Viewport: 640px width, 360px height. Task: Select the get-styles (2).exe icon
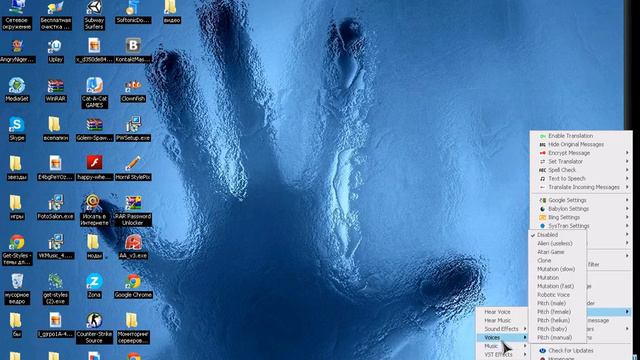[56, 289]
